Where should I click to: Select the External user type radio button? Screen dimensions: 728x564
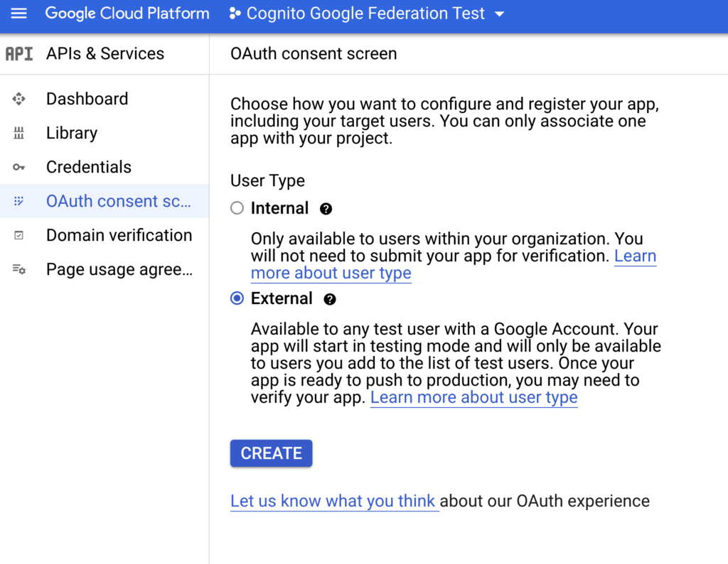(237, 298)
